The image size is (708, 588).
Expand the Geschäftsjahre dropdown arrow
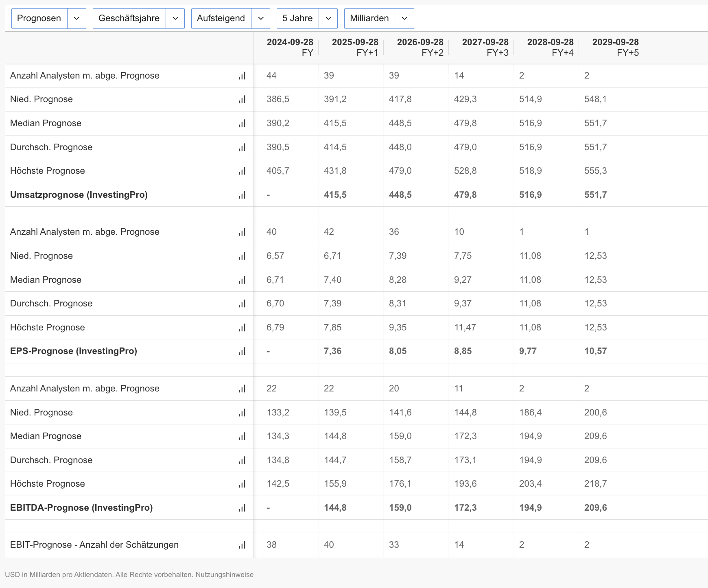pos(175,18)
